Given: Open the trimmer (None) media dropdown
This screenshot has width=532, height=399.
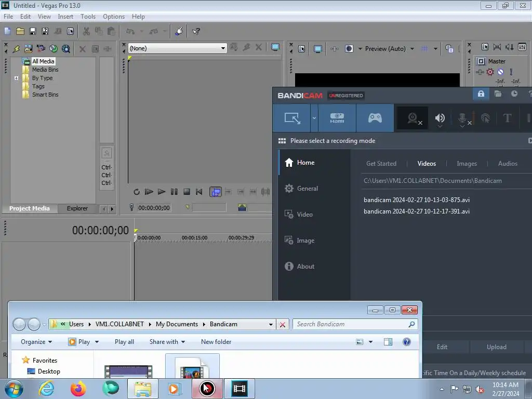Looking at the screenshot, I should click(223, 48).
